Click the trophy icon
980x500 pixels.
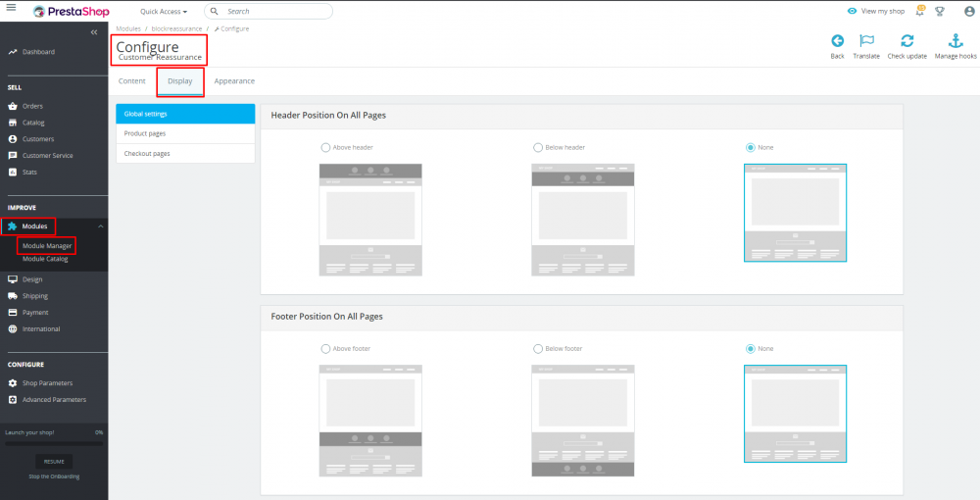(940, 11)
